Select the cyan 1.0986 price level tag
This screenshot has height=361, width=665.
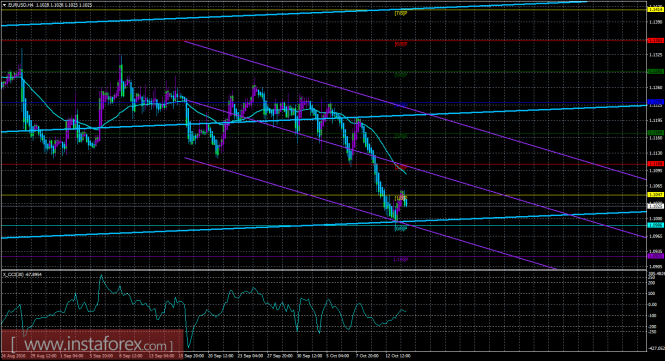pyautogui.click(x=656, y=225)
